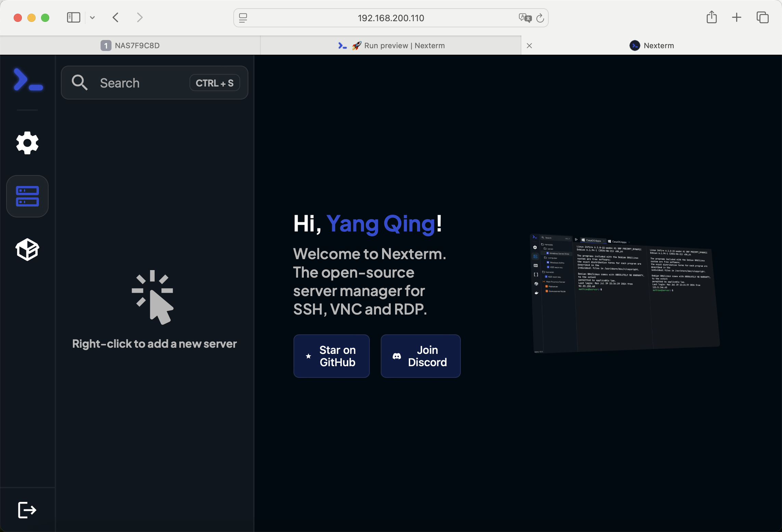The width and height of the screenshot is (782, 532).
Task: Click the Nexterm logo in sidebar
Action: 28,80
